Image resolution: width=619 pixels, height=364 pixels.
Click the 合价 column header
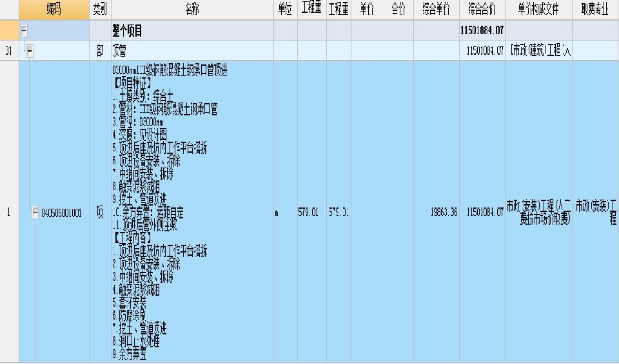398,10
